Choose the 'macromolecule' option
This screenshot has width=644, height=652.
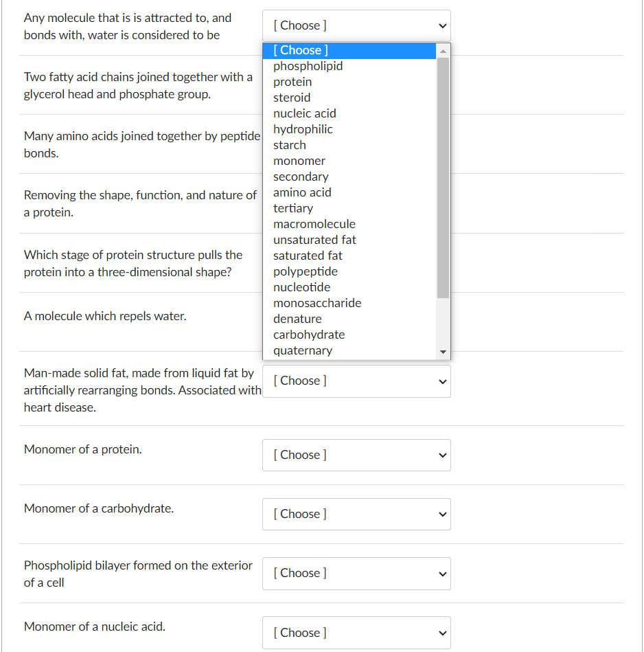[x=349, y=224]
